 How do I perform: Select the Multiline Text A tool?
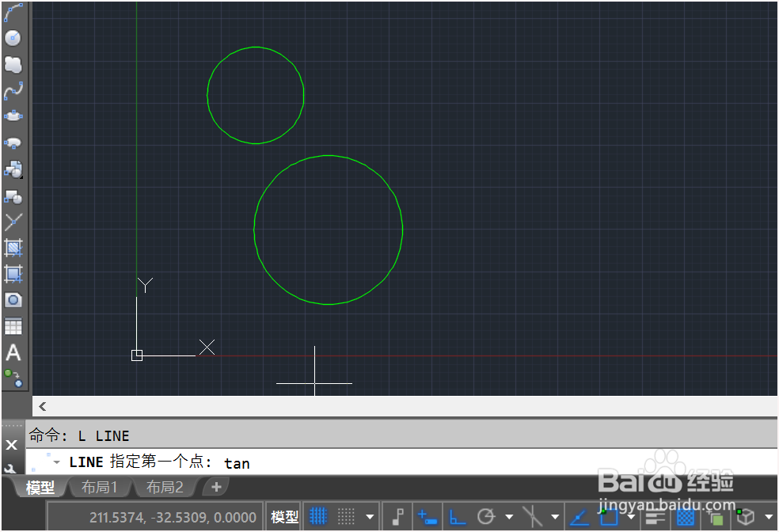tap(13, 352)
